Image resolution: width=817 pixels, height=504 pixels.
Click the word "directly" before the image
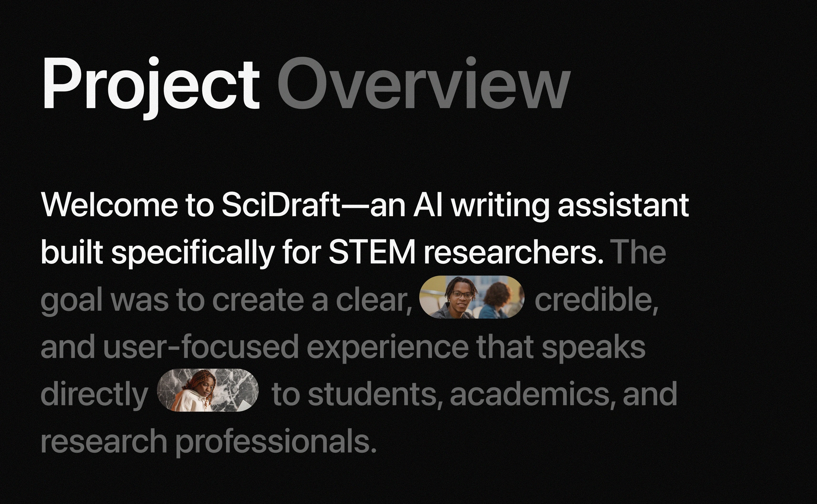pos(94,395)
